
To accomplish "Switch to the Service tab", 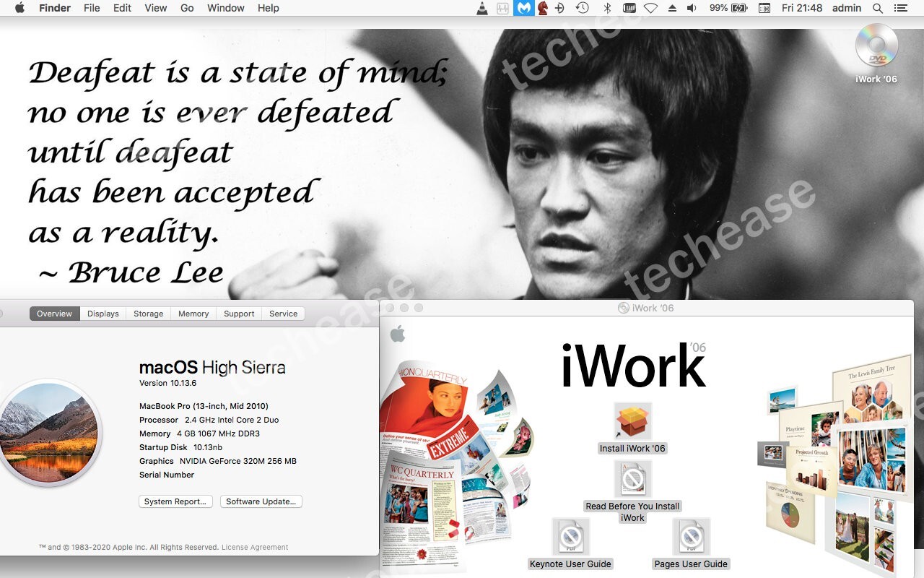I will (x=284, y=314).
